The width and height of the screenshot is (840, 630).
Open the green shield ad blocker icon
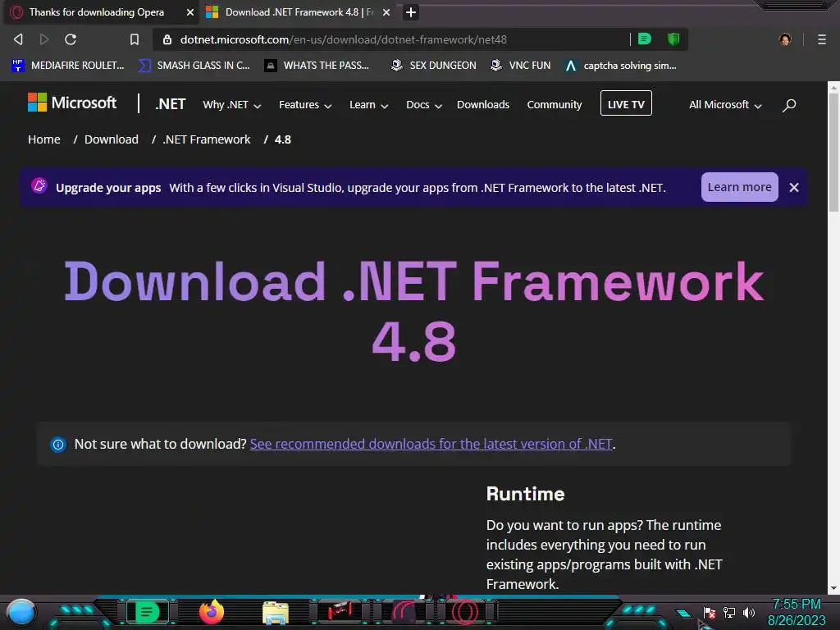point(673,39)
